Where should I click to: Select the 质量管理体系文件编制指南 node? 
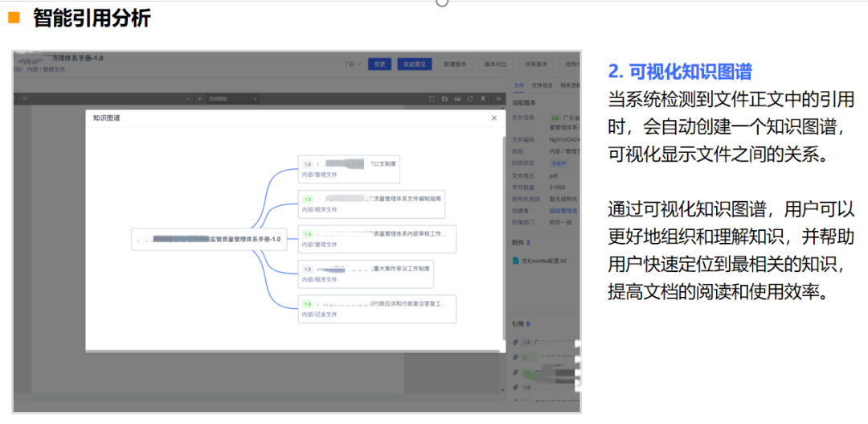pos(372,204)
